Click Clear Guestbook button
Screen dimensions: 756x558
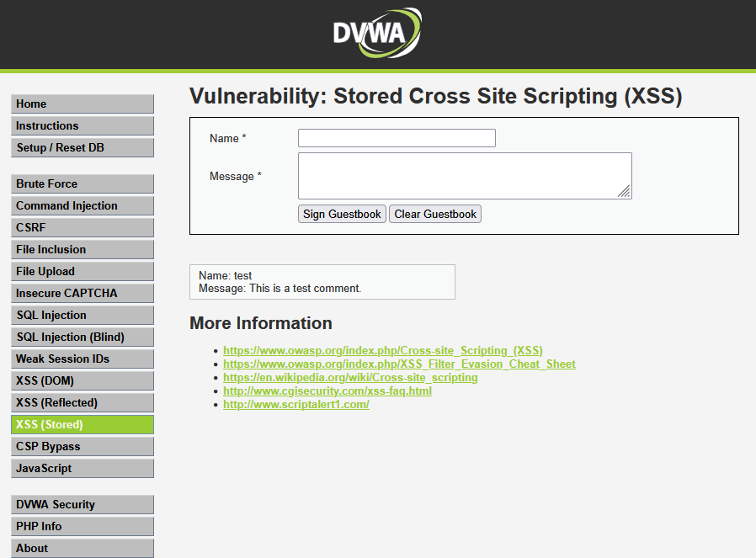coord(435,214)
